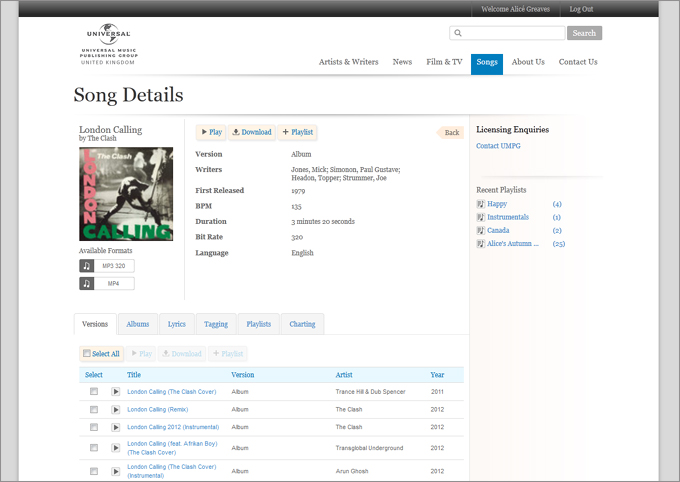Select checkbox for London Calling (The Clash Cover)
This screenshot has height=482, width=680.
pos(94,391)
